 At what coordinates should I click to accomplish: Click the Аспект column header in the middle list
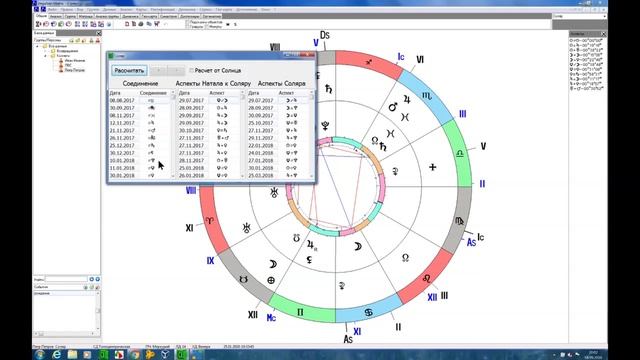[224, 93]
